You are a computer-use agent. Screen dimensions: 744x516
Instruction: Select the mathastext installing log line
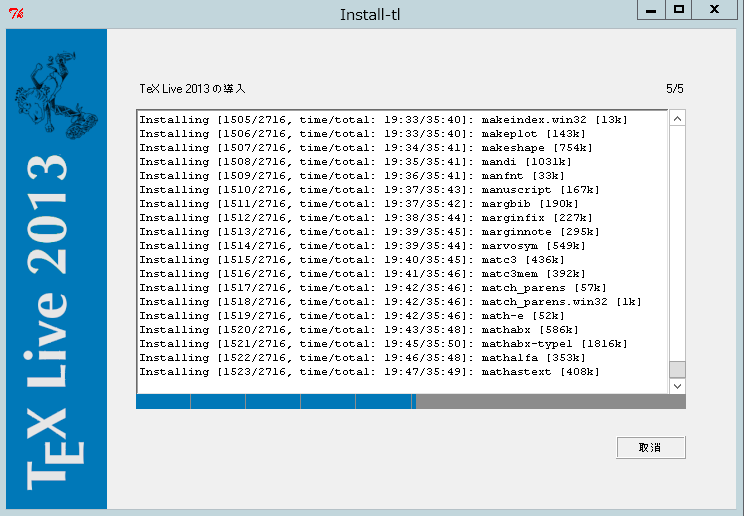tap(369, 372)
